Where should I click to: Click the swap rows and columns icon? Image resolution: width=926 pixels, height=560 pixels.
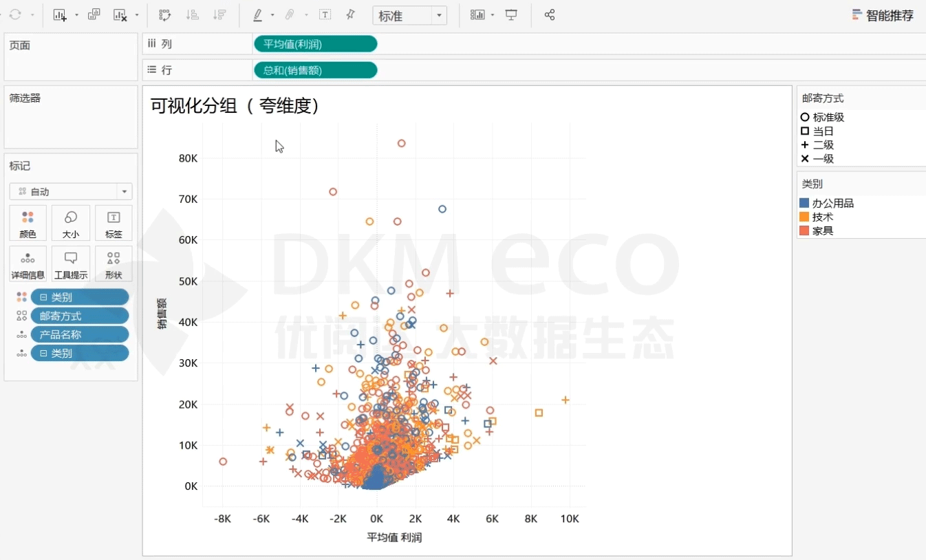pos(165,15)
